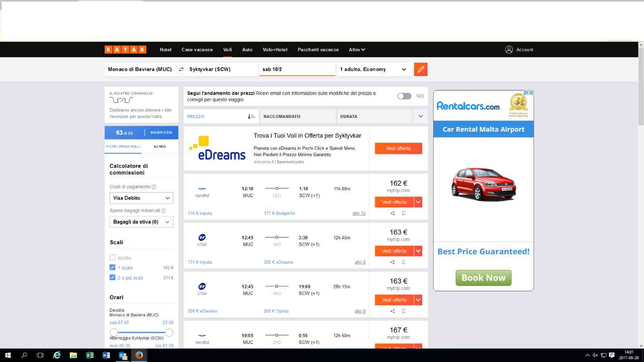Click the checked baggage fees info icon
This screenshot has width=644, height=362.
[x=164, y=211]
